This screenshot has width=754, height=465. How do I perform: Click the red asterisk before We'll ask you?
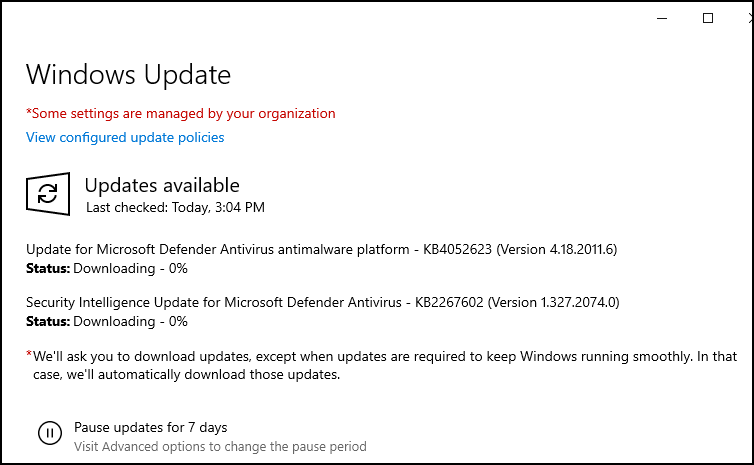pyautogui.click(x=29, y=354)
